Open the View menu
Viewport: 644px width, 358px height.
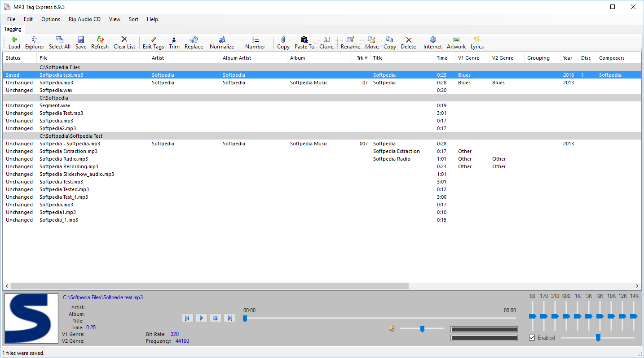pos(115,19)
